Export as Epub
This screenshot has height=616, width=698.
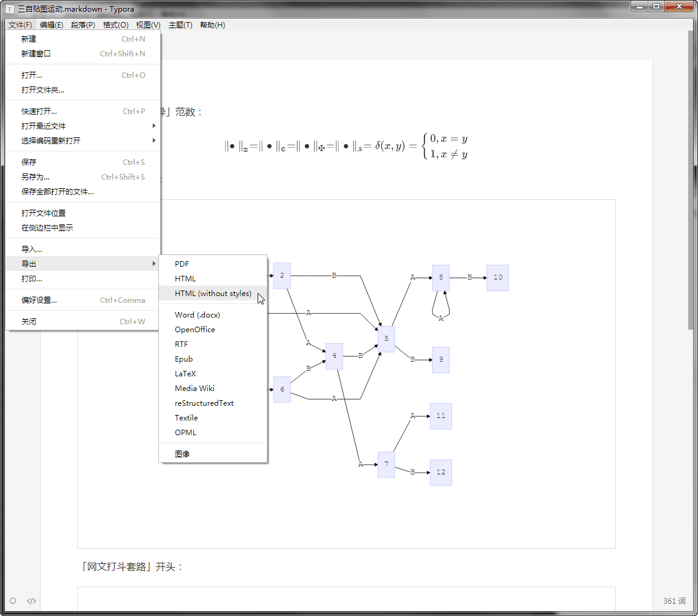[213, 359]
